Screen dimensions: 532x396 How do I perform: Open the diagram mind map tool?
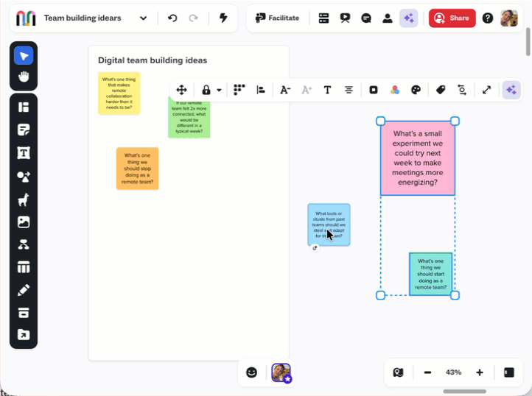pyautogui.click(x=24, y=244)
